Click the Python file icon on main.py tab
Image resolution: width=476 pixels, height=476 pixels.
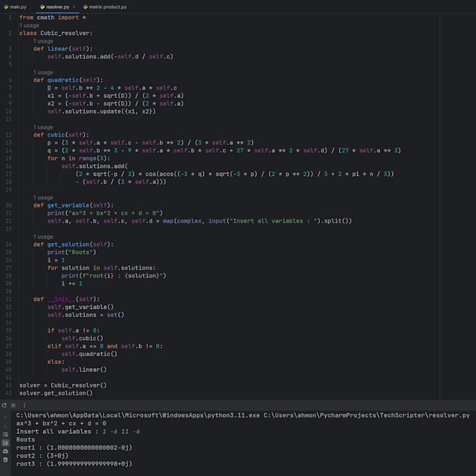coord(6,7)
